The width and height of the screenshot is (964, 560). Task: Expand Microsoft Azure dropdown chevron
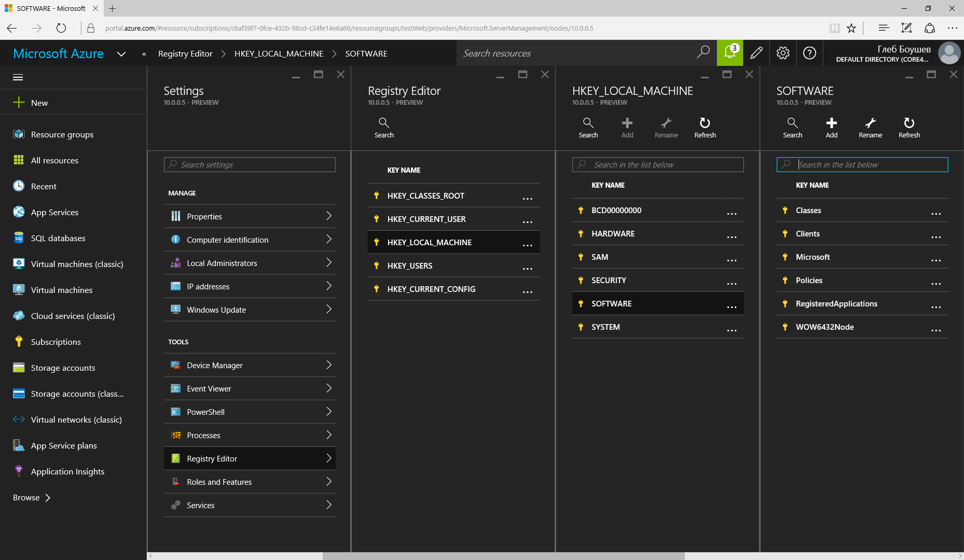121,54
